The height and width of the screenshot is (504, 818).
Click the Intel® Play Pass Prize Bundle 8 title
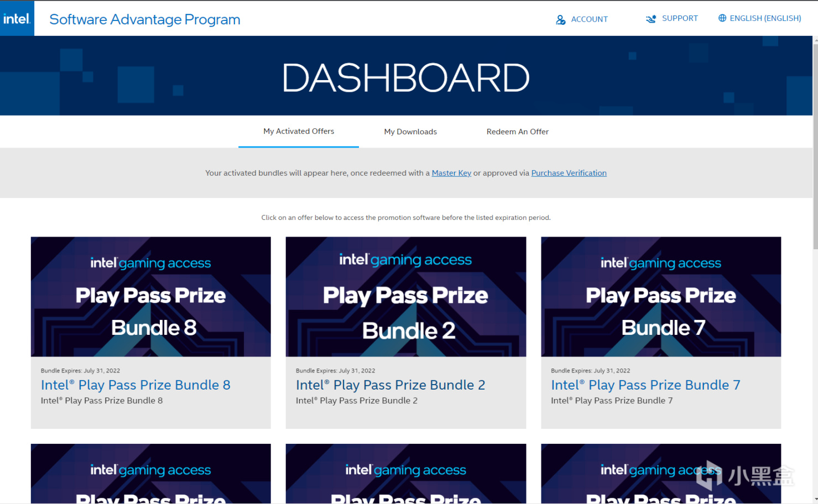[136, 385]
